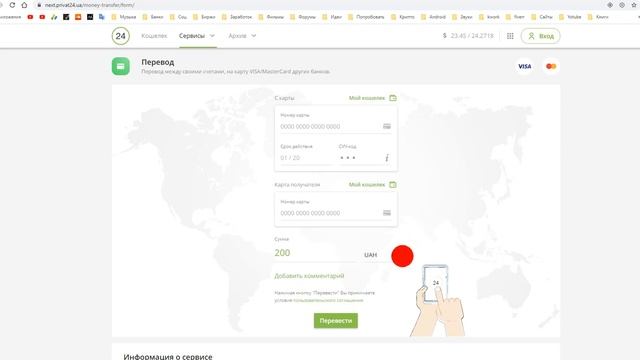
Task: Open the Соц bookmark folder
Action: [x=178, y=17]
